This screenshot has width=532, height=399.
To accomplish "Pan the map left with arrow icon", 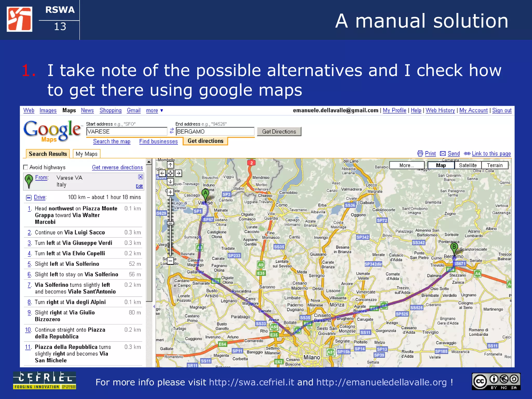I will point(162,173).
